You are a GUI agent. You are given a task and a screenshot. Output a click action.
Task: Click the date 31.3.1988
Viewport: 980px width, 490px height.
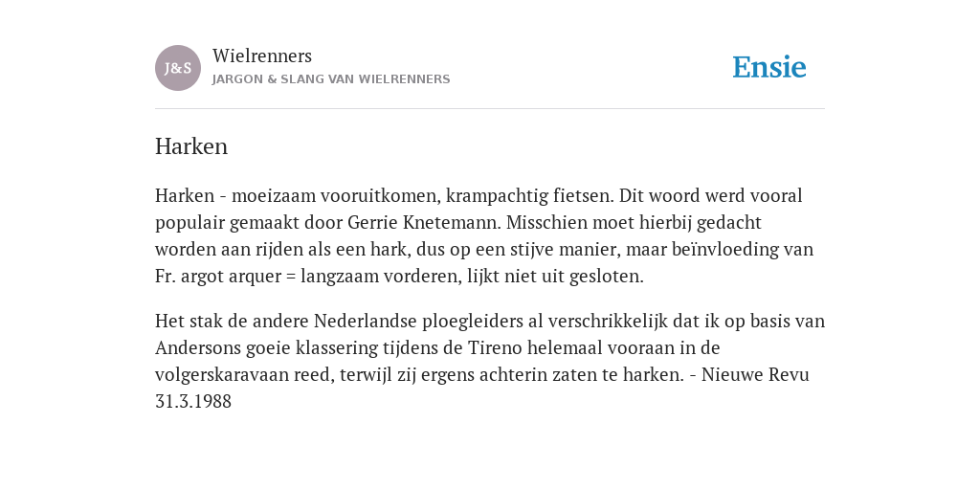pos(193,401)
